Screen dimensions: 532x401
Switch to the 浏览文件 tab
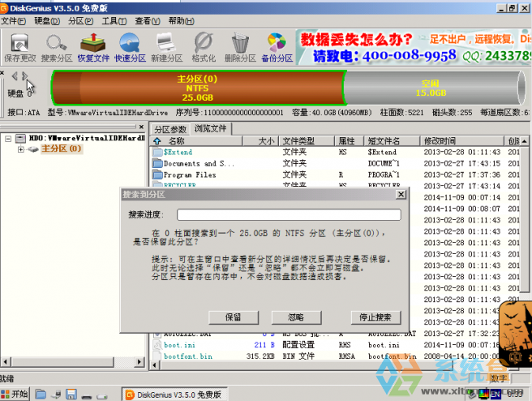click(211, 128)
